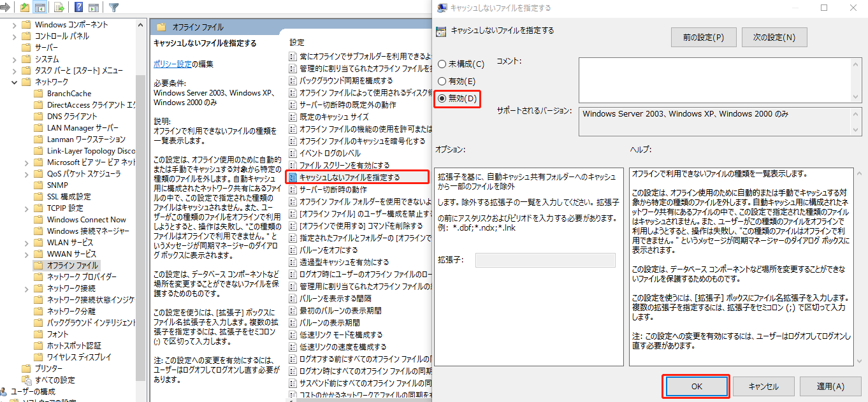
Task: Select オフライン ファイルのキャッシュを暗号化する setting
Action: [x=362, y=141]
